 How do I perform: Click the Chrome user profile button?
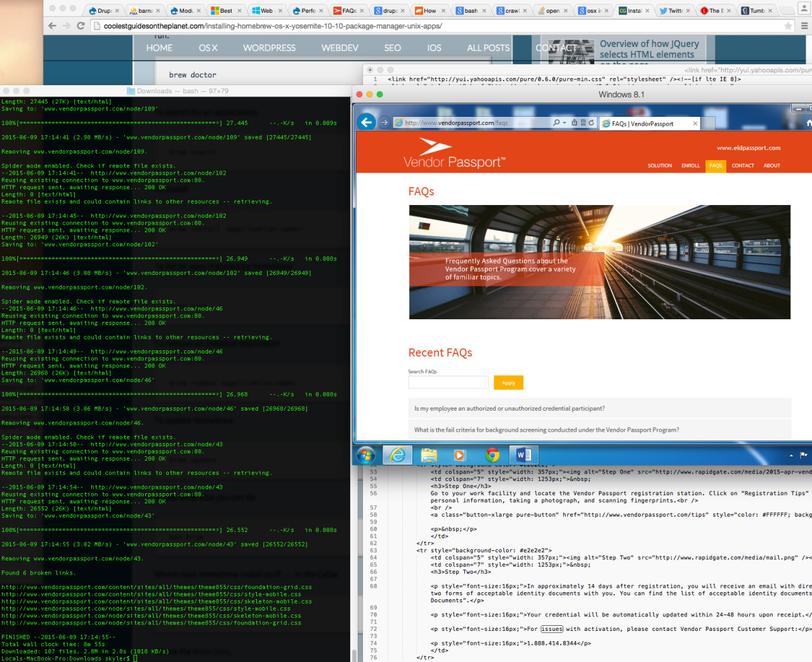[x=804, y=9]
